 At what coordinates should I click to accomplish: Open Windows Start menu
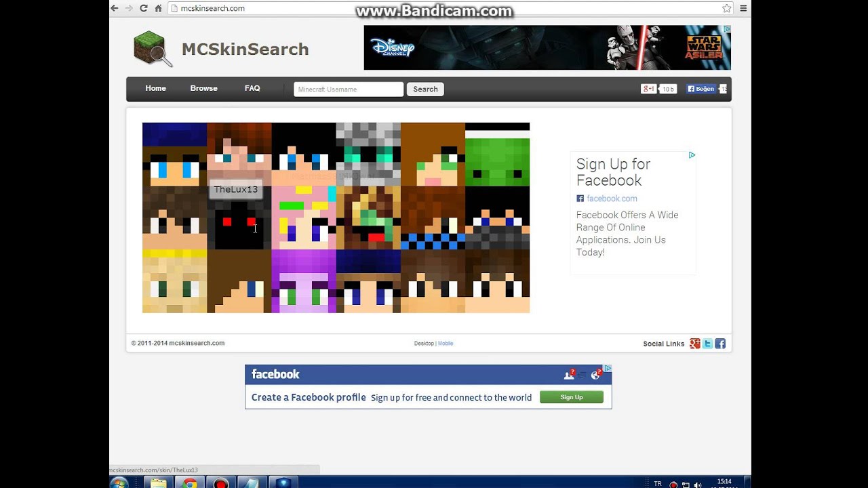point(119,483)
